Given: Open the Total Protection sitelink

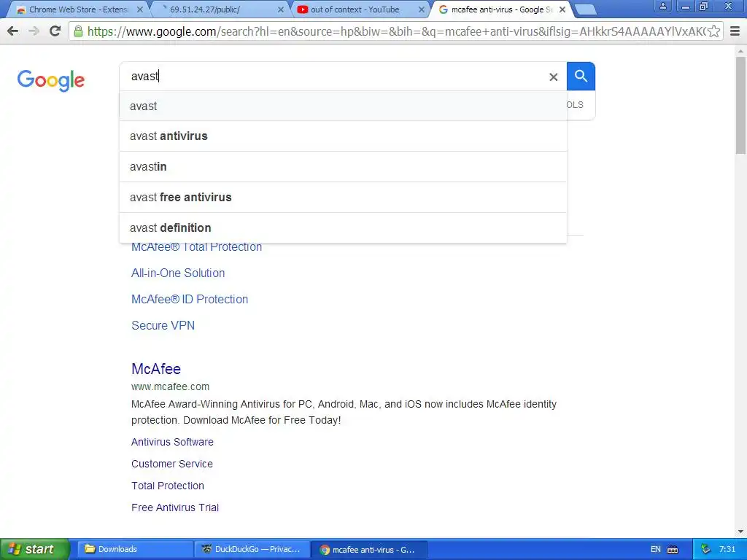Looking at the screenshot, I should (168, 486).
